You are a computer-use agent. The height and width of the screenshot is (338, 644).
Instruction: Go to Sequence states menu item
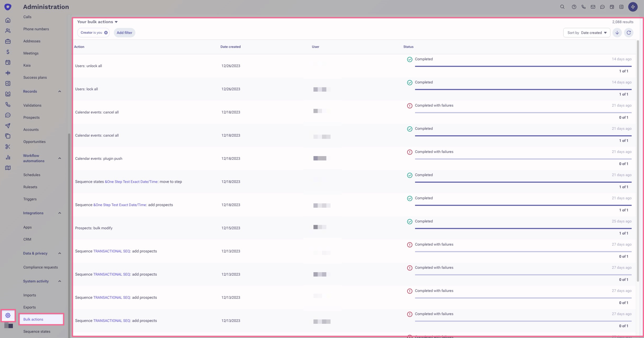point(37,331)
